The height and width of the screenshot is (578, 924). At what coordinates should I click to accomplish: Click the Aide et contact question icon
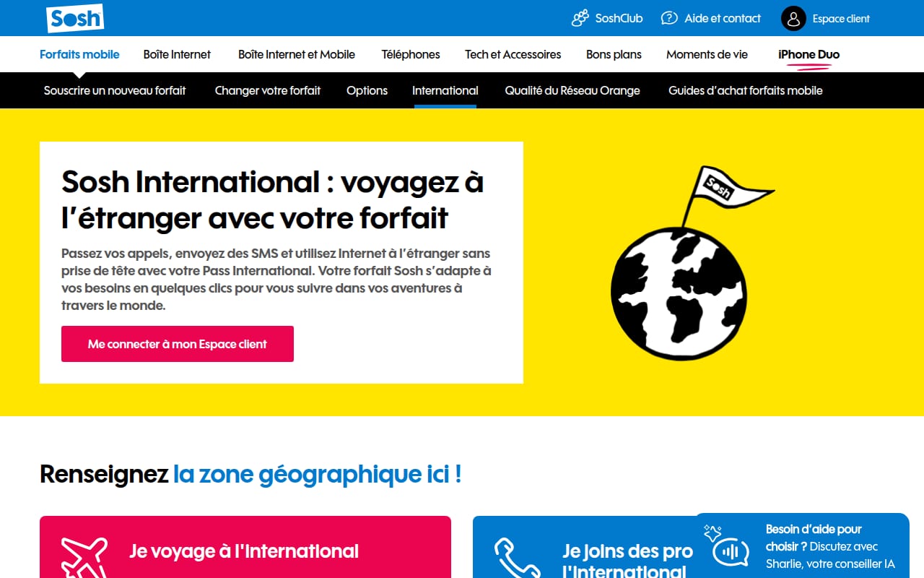(x=669, y=18)
